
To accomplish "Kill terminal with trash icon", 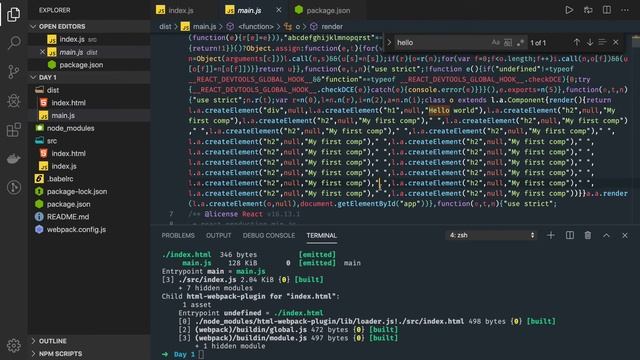I will [x=588, y=235].
